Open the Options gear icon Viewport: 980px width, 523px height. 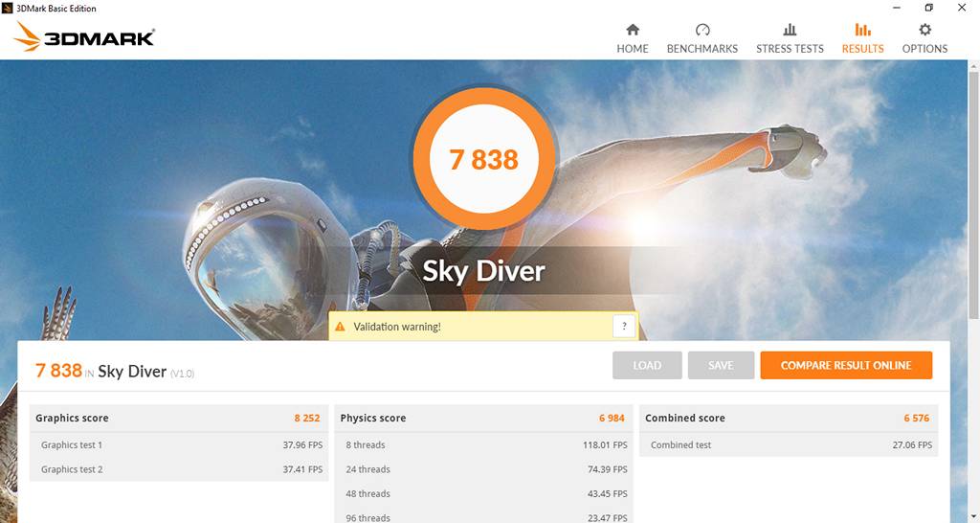tap(924, 31)
